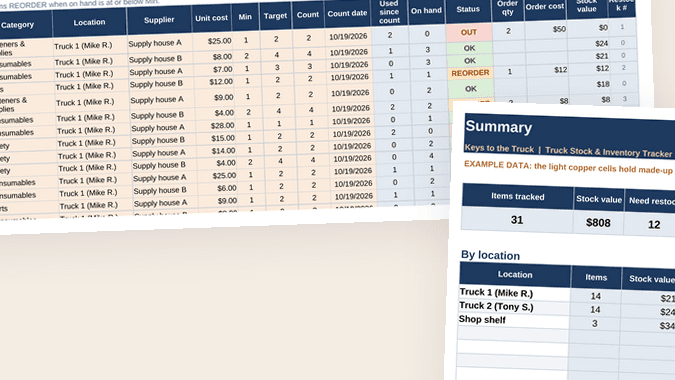The width and height of the screenshot is (675, 380).
Task: Select the Truck 2 (Tony S.) row
Action: [x=496, y=306]
